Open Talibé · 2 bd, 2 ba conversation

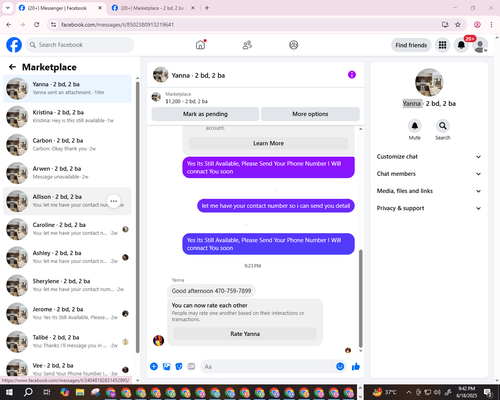pyautogui.click(x=67, y=342)
